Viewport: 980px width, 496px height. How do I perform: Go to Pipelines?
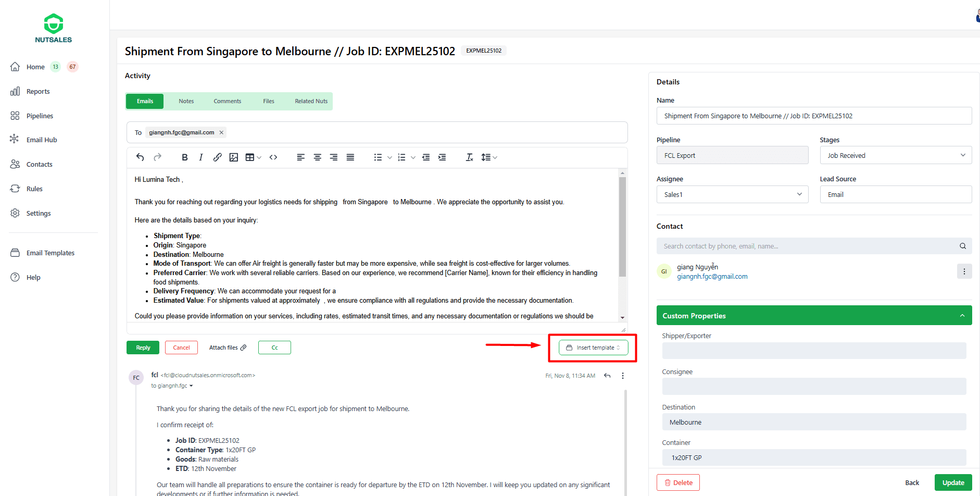[x=40, y=116]
